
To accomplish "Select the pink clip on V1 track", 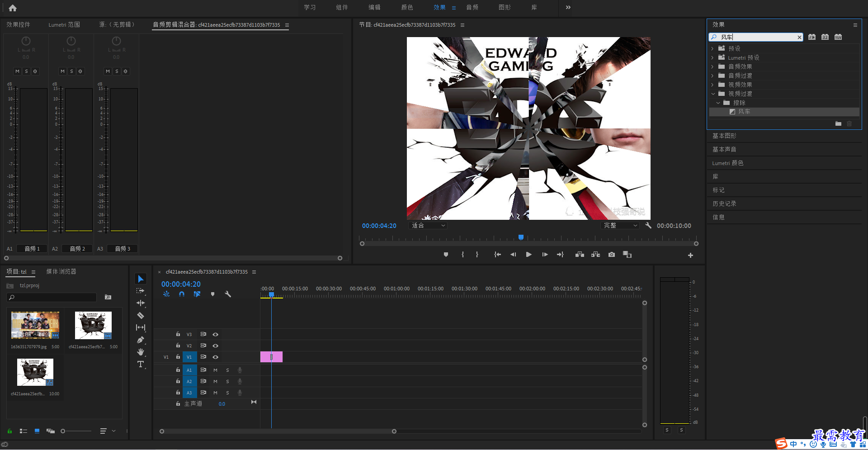I will 271,357.
